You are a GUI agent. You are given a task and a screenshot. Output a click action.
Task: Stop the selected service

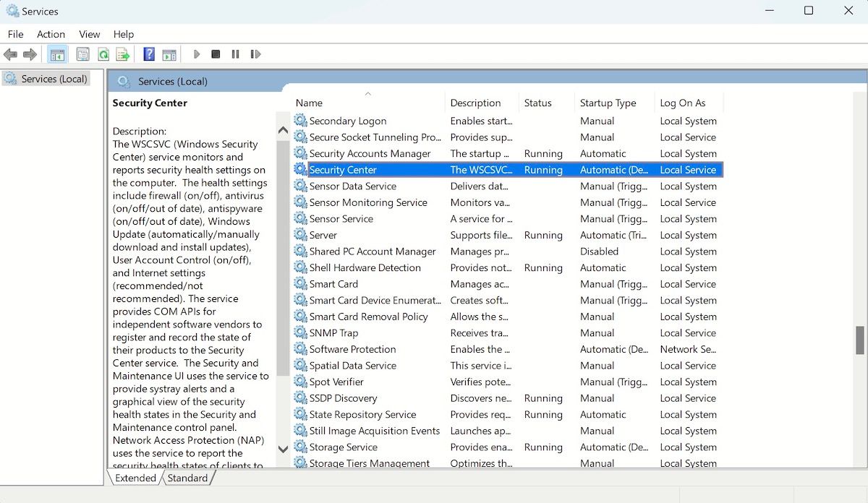pyautogui.click(x=215, y=53)
